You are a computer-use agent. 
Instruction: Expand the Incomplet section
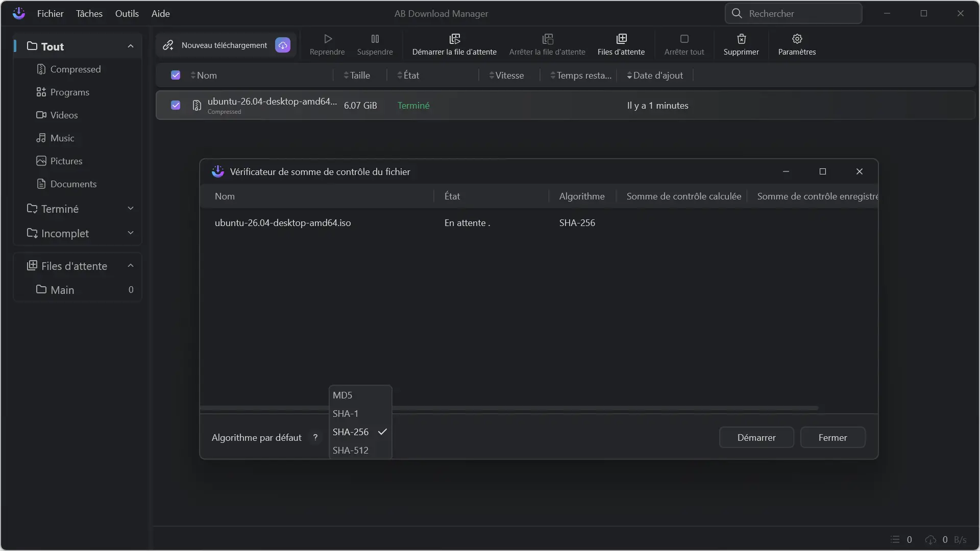click(x=131, y=233)
